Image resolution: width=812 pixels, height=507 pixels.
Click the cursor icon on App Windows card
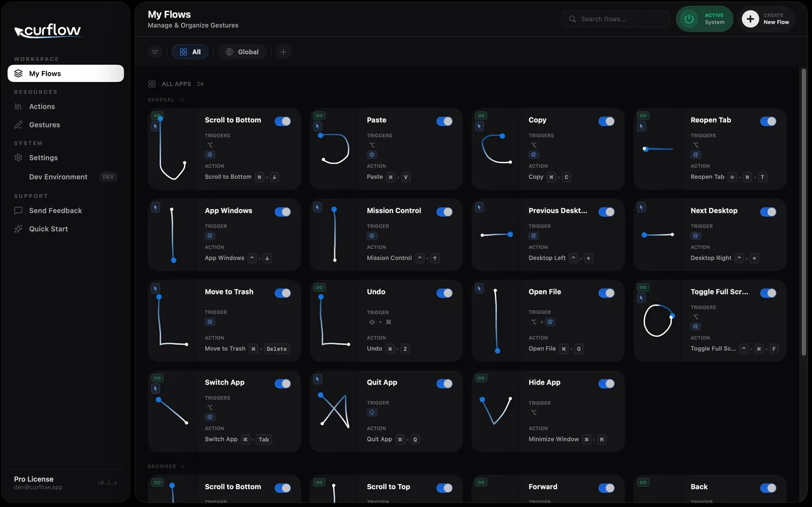coord(156,207)
